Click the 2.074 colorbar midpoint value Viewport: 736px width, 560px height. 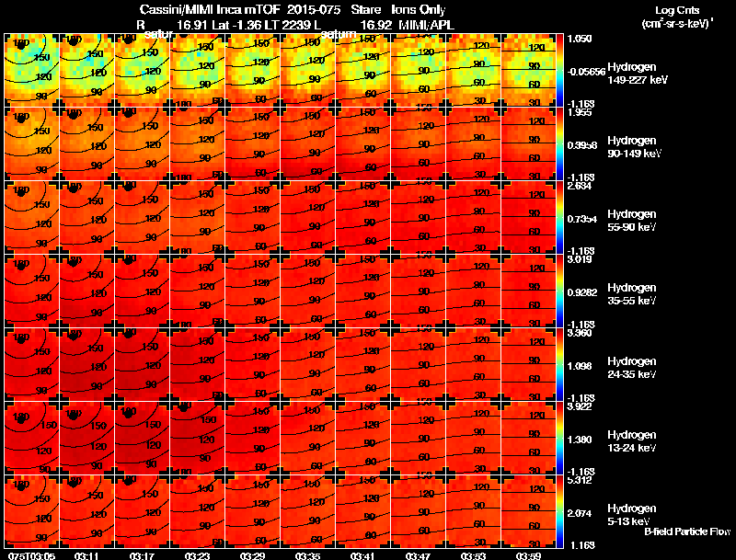coord(580,514)
